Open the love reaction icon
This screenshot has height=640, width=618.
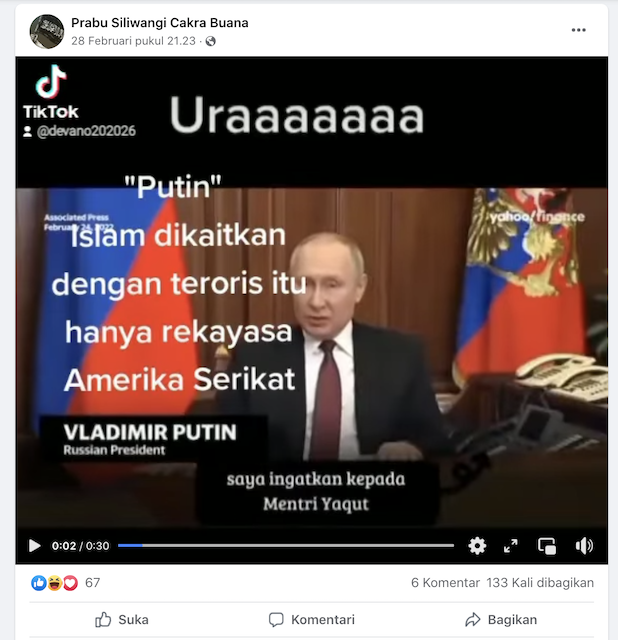(70, 583)
